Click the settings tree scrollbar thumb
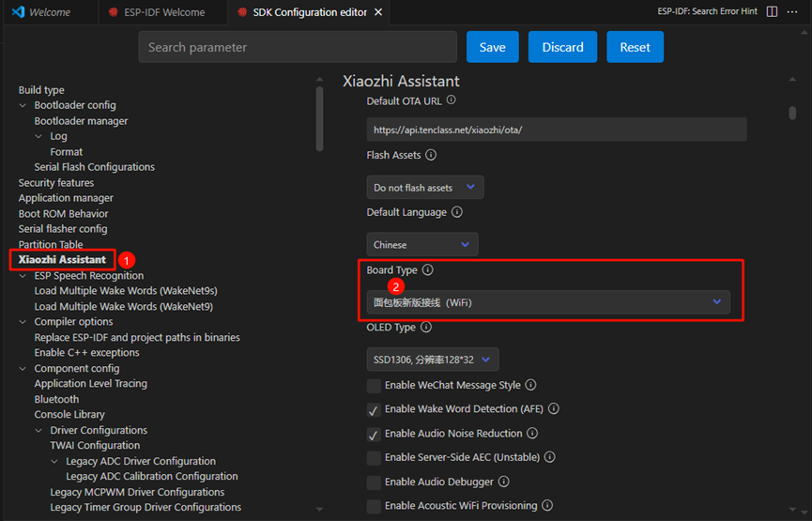The image size is (812, 521). click(x=319, y=118)
